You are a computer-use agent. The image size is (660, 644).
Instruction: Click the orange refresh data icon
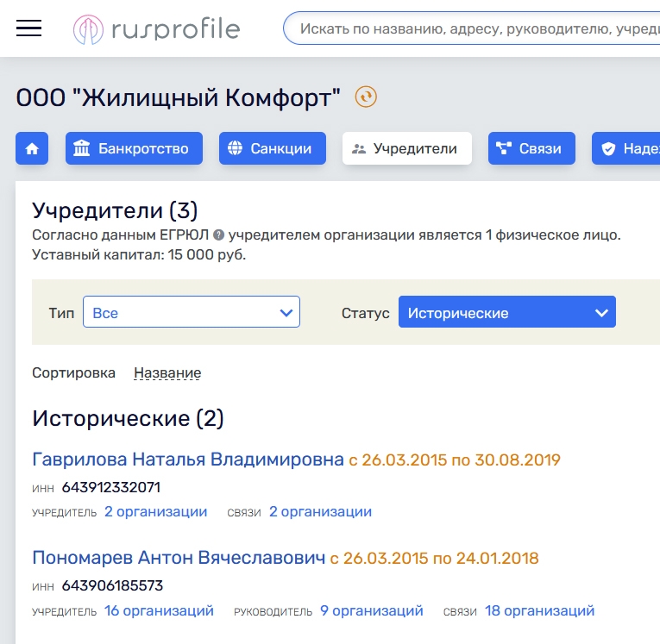(366, 97)
